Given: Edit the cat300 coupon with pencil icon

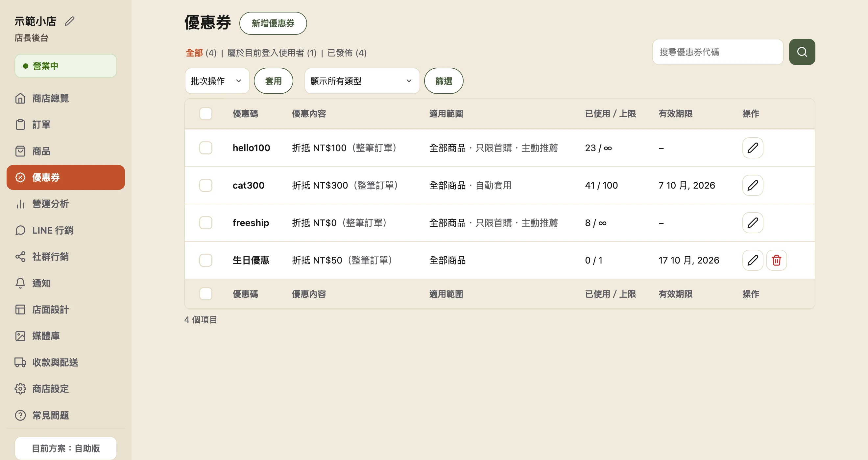Looking at the screenshot, I should pyautogui.click(x=753, y=185).
